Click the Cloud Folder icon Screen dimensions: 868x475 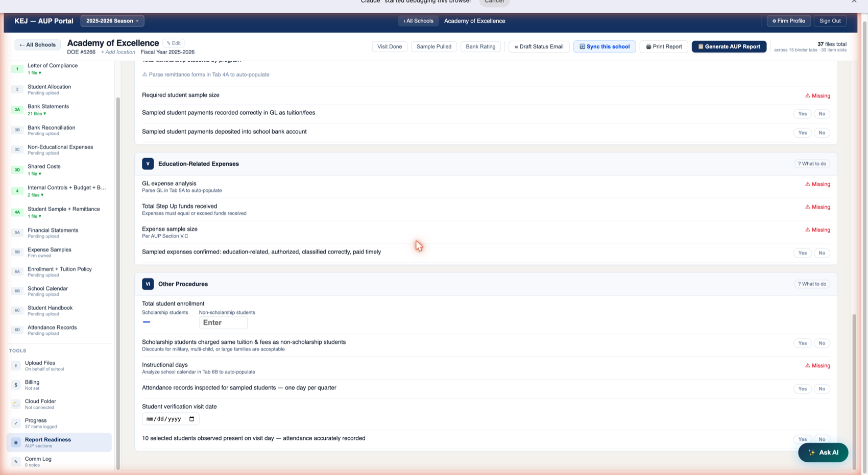tap(16, 404)
